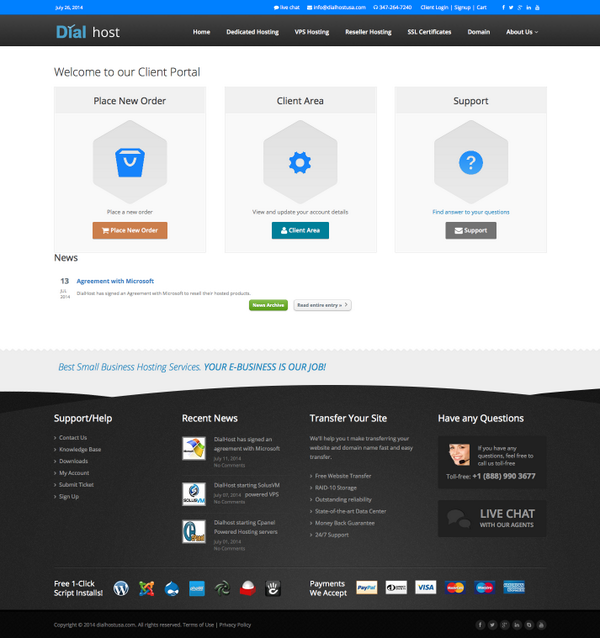
Task: Open the Dedicated Hosting menu item
Action: point(253,32)
